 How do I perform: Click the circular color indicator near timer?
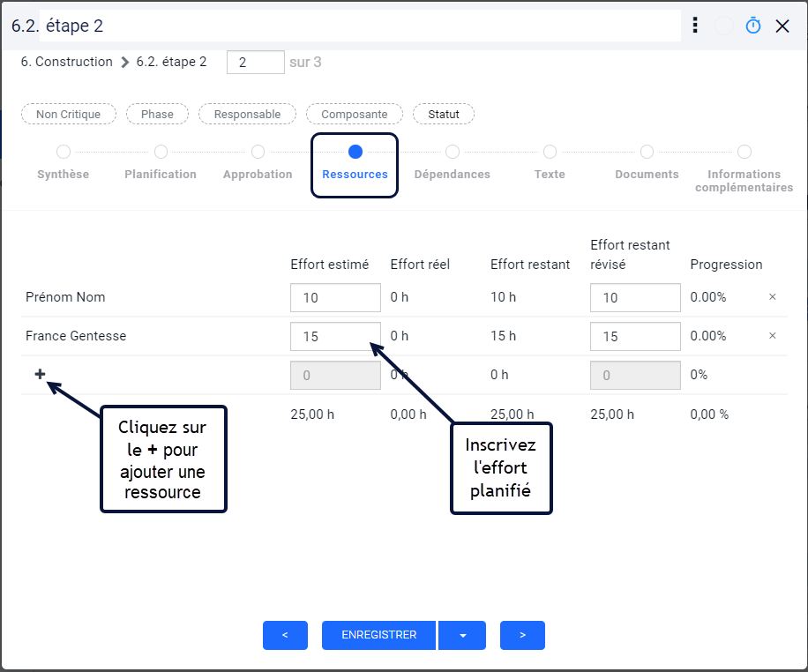click(x=724, y=26)
